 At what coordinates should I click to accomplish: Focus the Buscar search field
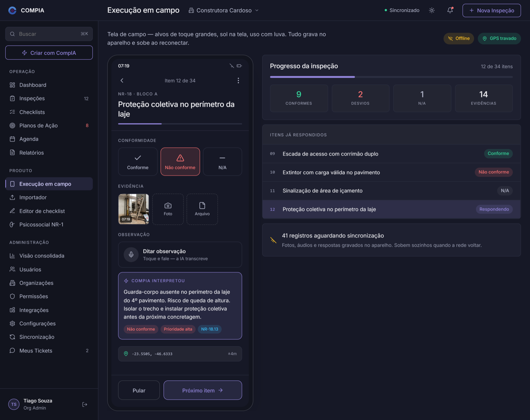(x=49, y=34)
